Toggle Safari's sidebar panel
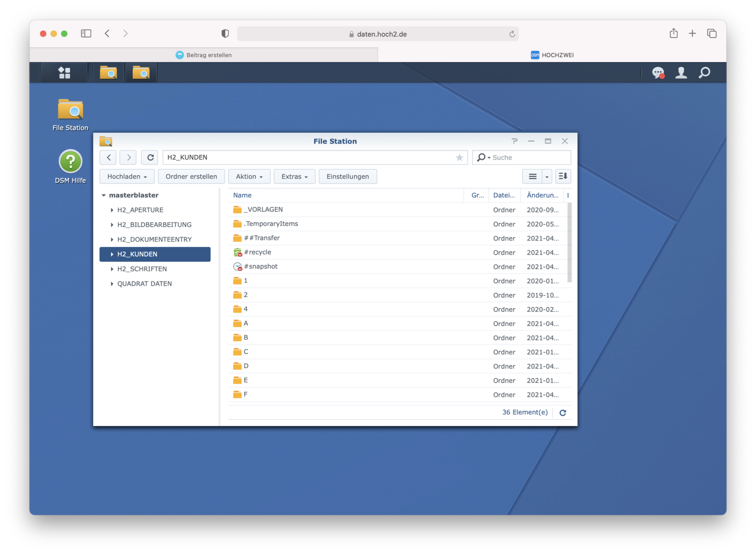 pos(86,34)
